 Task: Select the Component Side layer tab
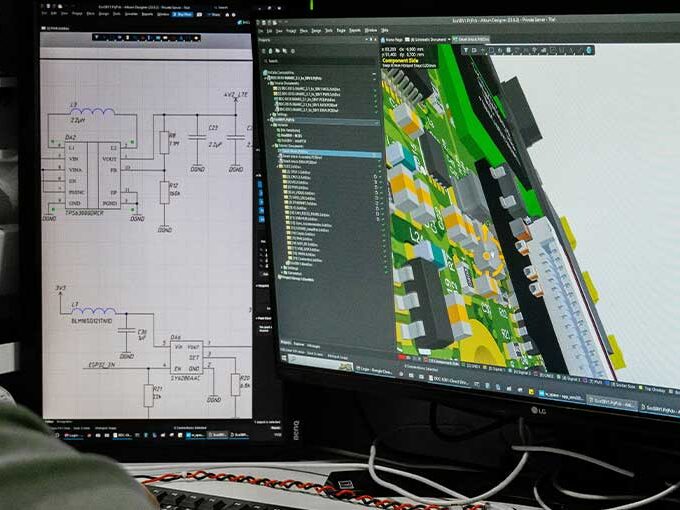pos(443,363)
